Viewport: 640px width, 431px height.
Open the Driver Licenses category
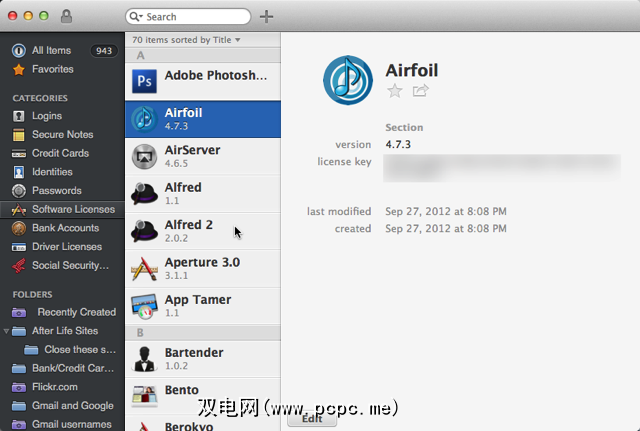click(62, 247)
